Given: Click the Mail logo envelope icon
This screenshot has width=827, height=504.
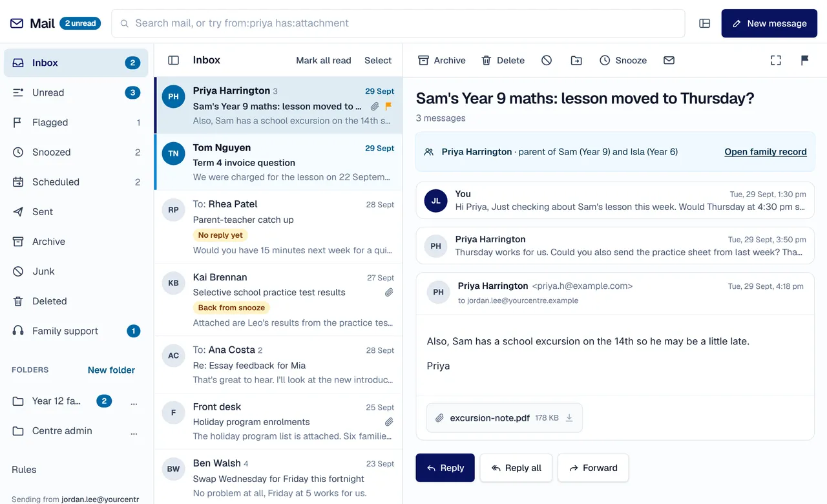Looking at the screenshot, I should coord(17,23).
